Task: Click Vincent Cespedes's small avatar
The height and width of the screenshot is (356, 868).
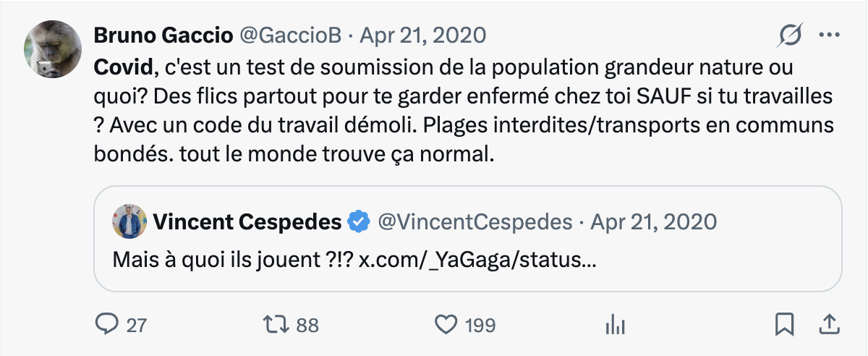Action: 130,221
